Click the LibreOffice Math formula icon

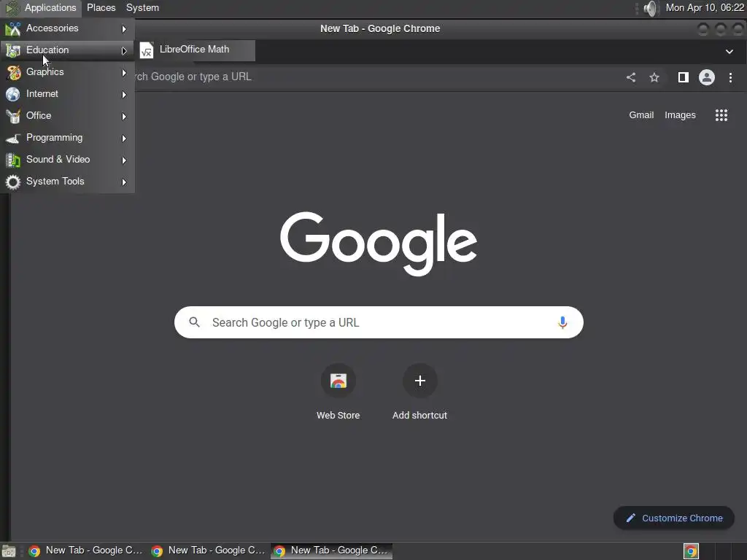tap(146, 50)
